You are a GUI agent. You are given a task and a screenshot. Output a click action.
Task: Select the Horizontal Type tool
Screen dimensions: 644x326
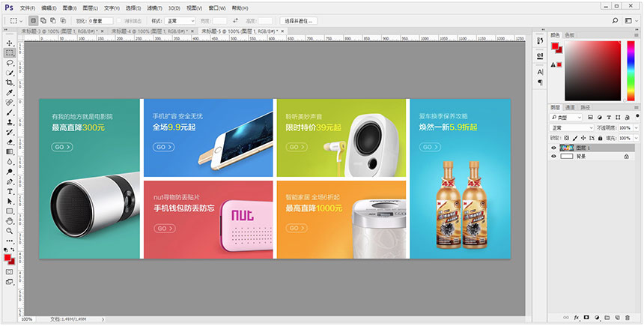tap(10, 191)
